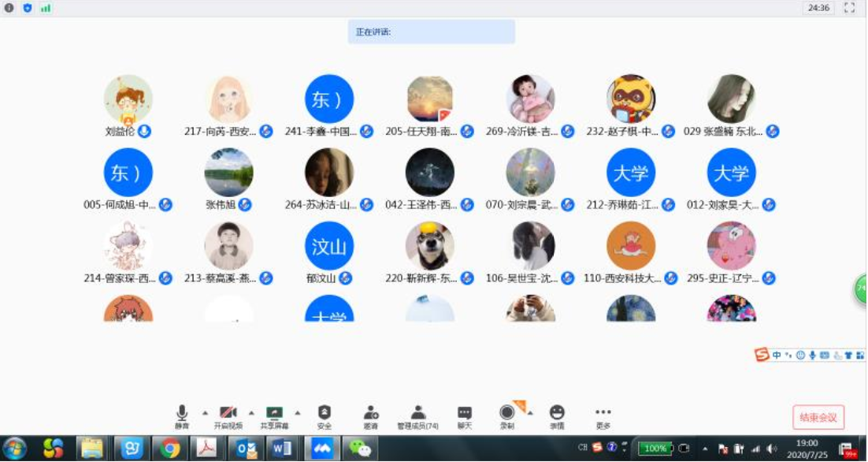Open Google Chrome from the taskbar
This screenshot has height=462, width=868.
(169, 449)
